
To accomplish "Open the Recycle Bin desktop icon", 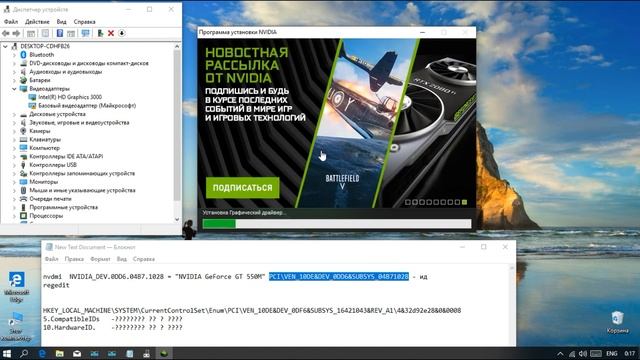I will (617, 322).
